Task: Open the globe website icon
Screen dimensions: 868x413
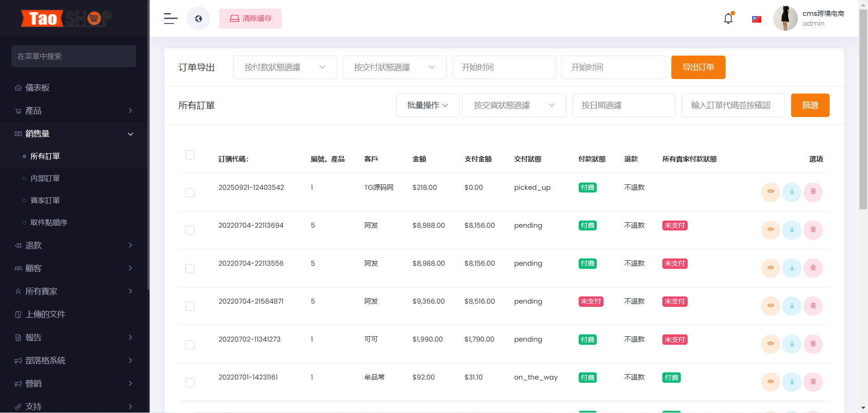Action: coord(198,19)
